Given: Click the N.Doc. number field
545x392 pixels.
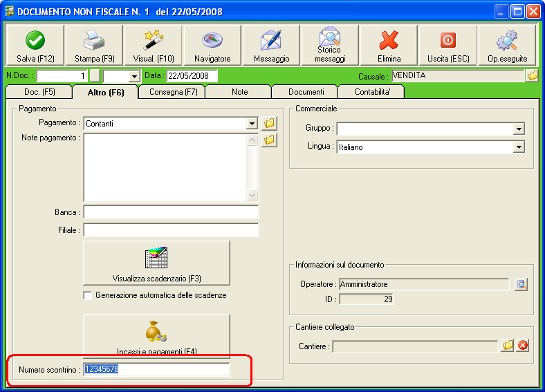Looking at the screenshot, I should [x=62, y=76].
